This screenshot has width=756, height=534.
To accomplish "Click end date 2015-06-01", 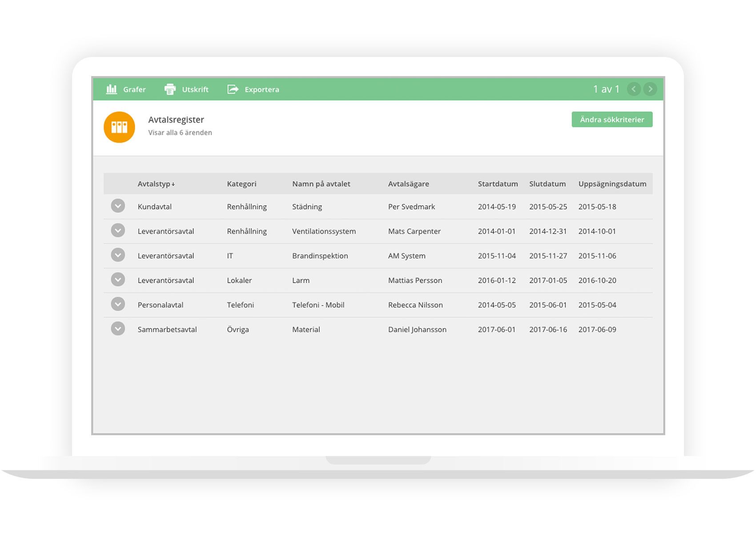I will coord(548,305).
